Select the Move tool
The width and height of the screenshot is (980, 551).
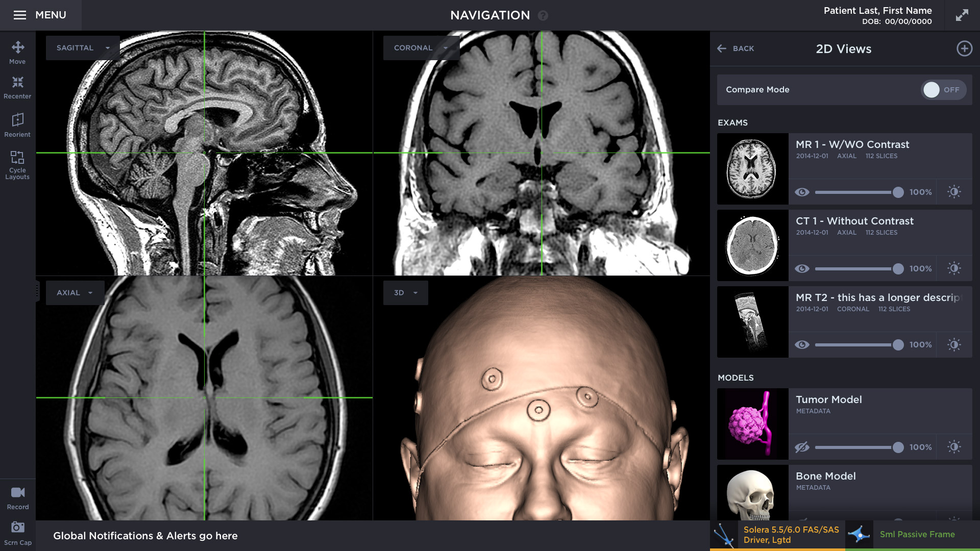point(18,53)
